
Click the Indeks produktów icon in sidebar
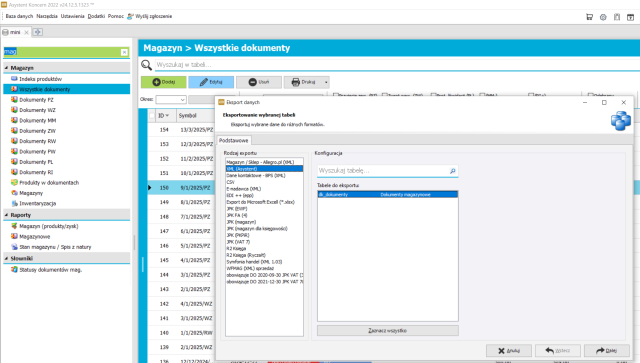14,78
